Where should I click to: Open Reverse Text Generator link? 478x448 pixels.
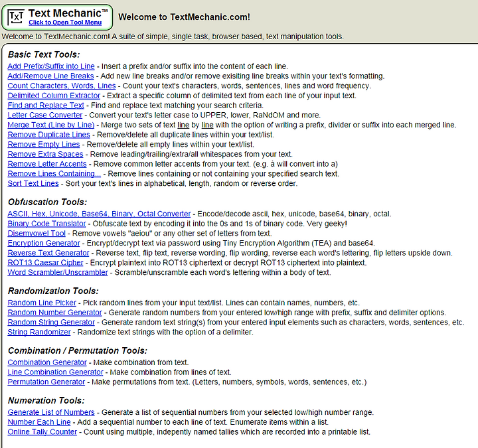48,253
